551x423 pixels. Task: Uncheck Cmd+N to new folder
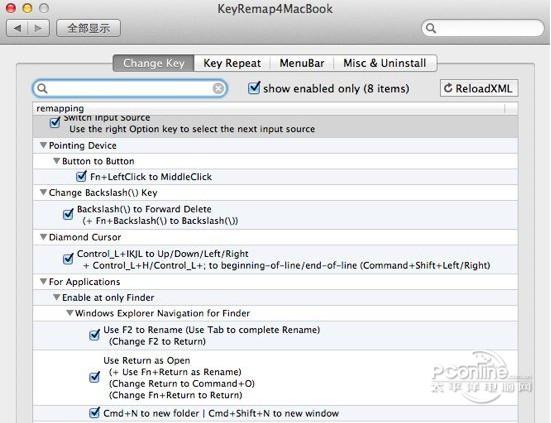[95, 412]
